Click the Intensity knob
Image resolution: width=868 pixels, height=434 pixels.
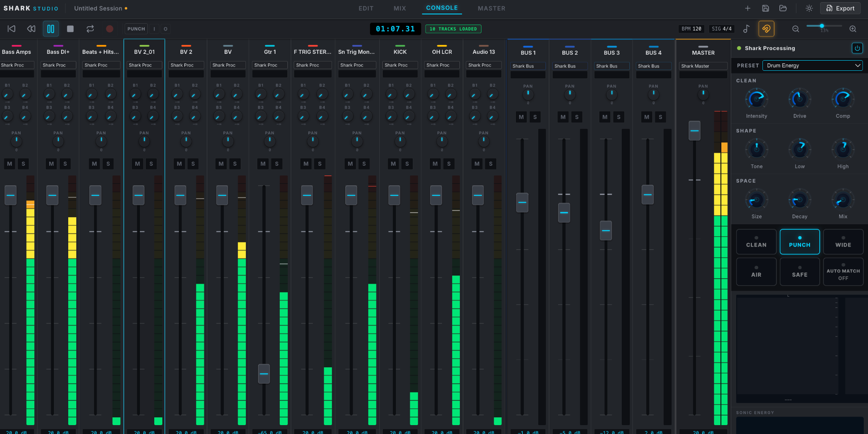[757, 99]
